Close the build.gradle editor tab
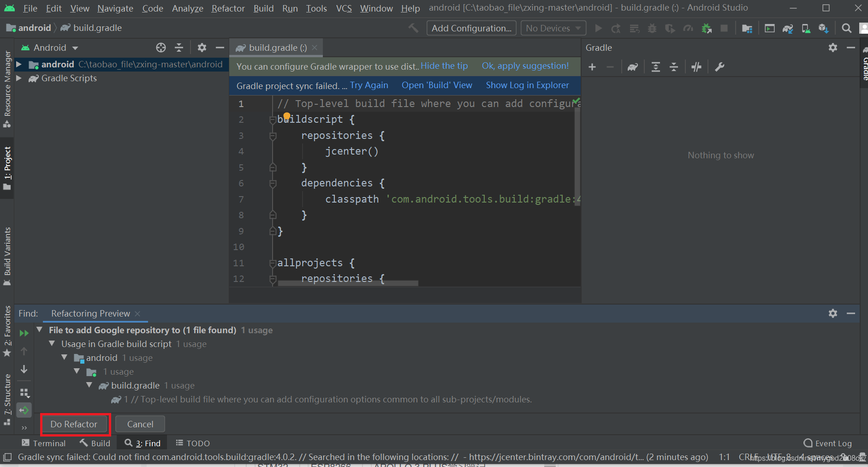 click(315, 48)
